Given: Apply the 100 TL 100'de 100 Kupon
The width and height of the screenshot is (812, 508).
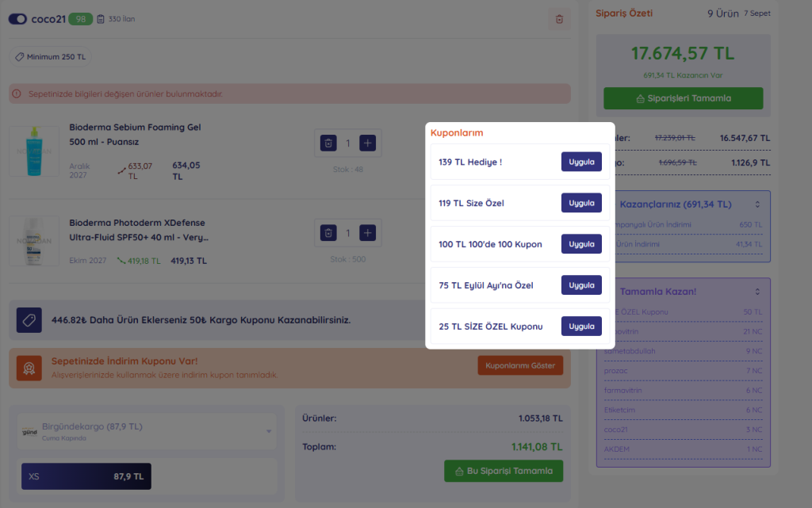Looking at the screenshot, I should [581, 243].
